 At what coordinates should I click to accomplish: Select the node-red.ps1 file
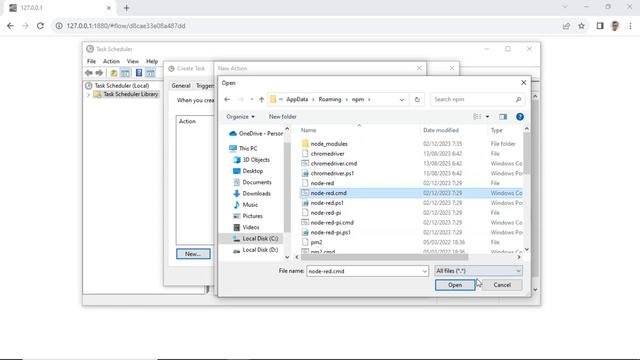(x=327, y=203)
